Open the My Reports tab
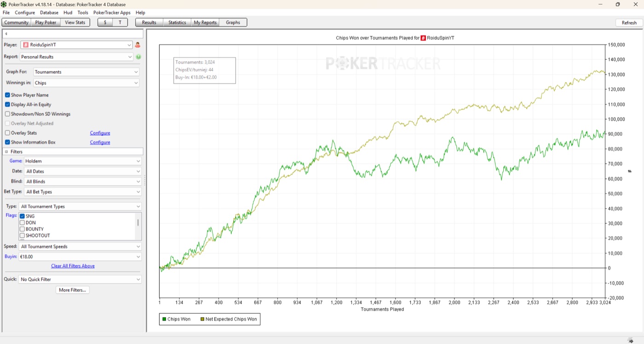Image resolution: width=644 pixels, height=344 pixels. tap(205, 23)
